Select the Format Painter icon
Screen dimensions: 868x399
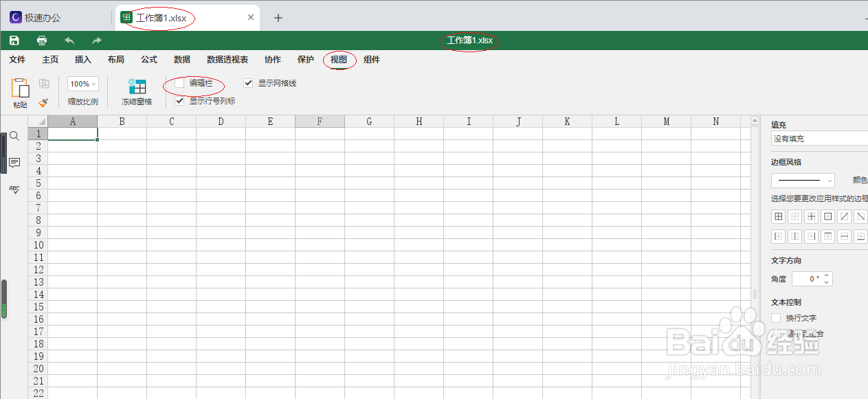point(43,102)
